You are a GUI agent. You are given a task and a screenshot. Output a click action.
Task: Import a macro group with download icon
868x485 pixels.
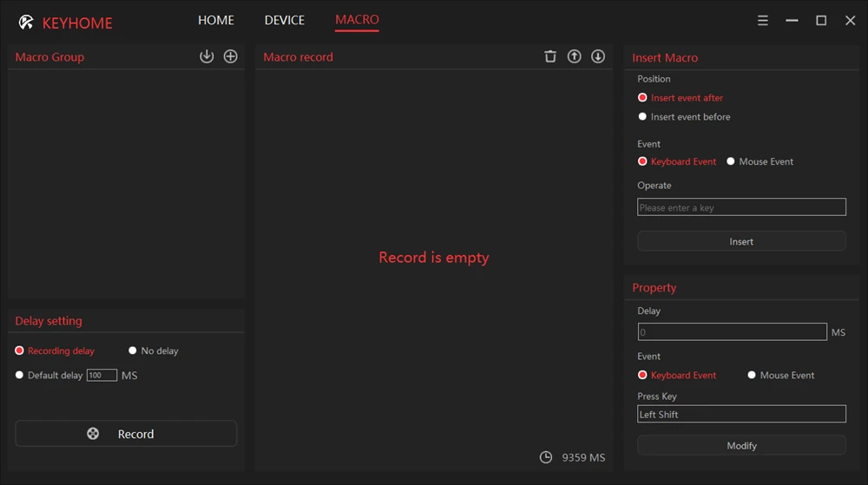(207, 56)
